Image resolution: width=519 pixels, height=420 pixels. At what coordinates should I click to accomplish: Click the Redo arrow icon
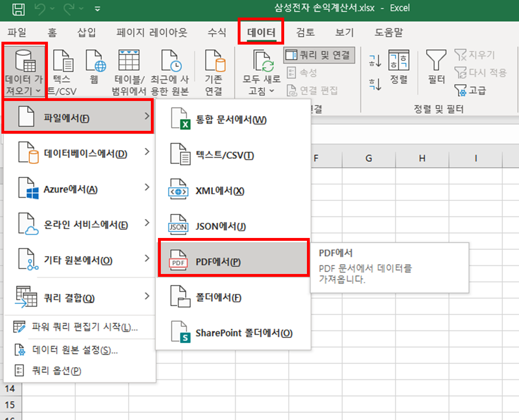(69, 9)
